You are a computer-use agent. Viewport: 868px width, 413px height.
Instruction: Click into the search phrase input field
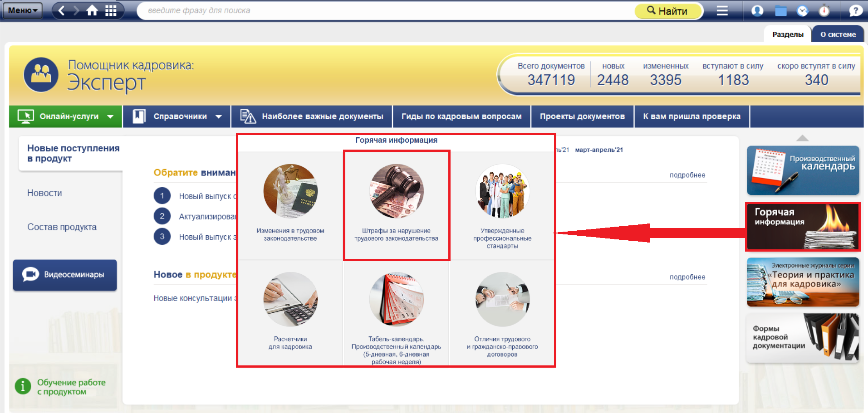coord(386,10)
